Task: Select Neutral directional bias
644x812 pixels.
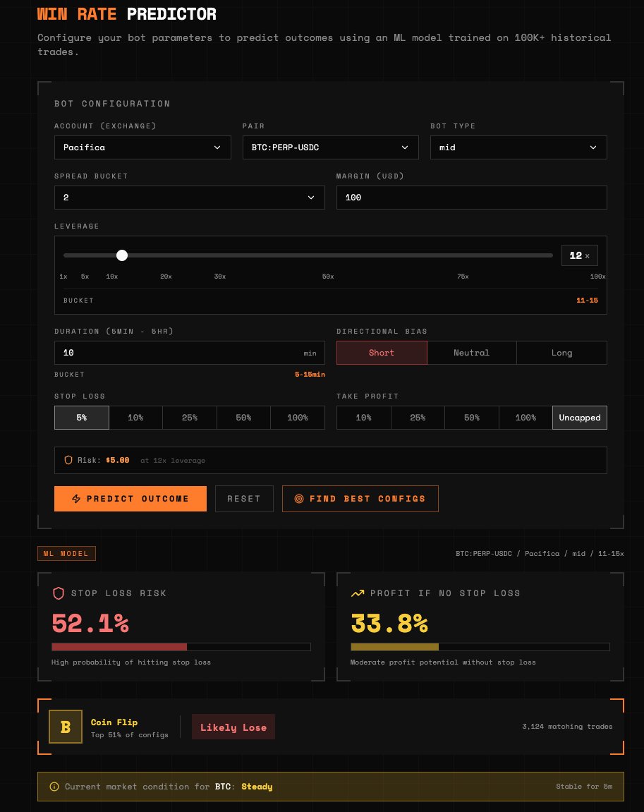Action: 472,353
